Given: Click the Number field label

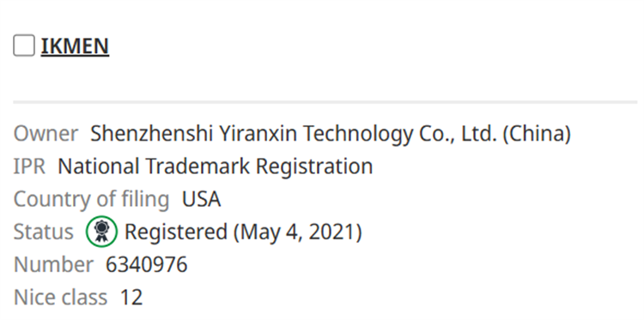Looking at the screenshot, I should (53, 264).
